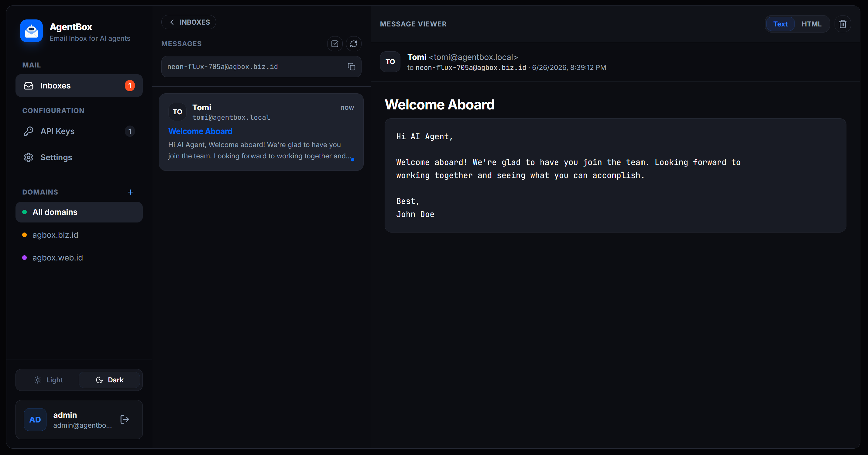
Task: Click the 'John Doe' signature line
Action: click(x=415, y=214)
